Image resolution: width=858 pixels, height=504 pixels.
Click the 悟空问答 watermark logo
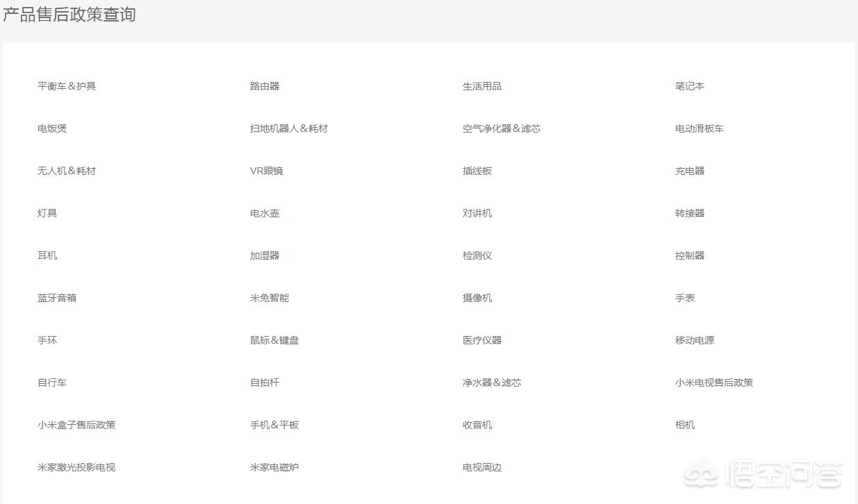tap(763, 475)
